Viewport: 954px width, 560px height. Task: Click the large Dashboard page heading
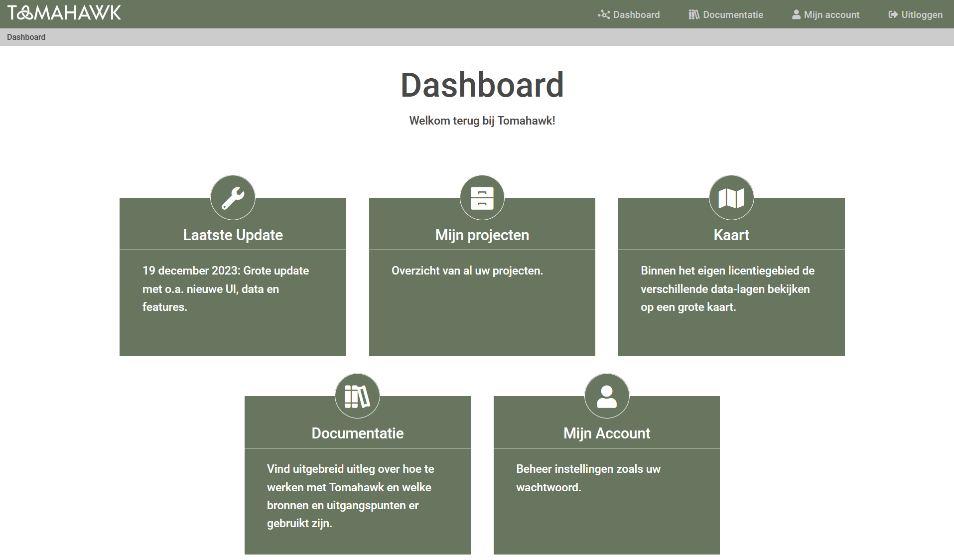(x=482, y=85)
